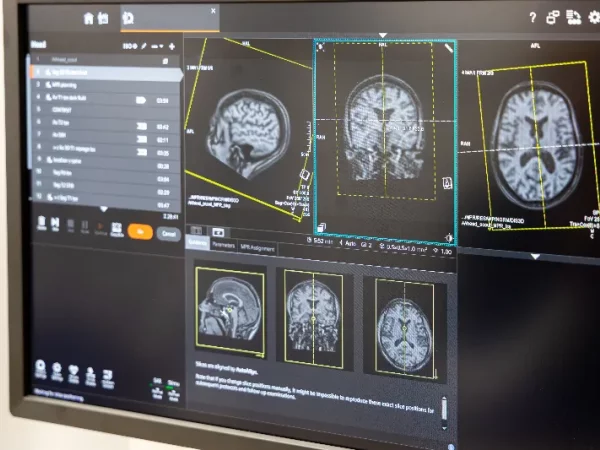The width and height of the screenshot is (600, 450).
Task: Expand the protocol list with down arrow
Action: 102,208
